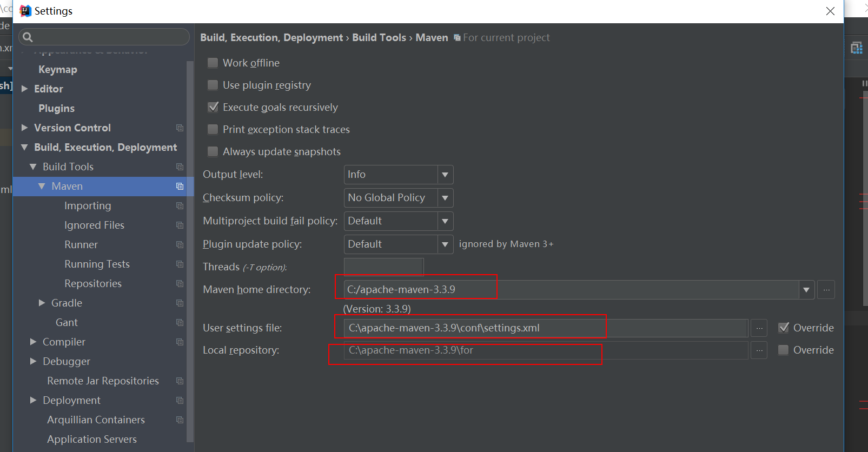
Task: Click the project-level icon beside Remote Jar Repositories
Action: pyautogui.click(x=180, y=381)
